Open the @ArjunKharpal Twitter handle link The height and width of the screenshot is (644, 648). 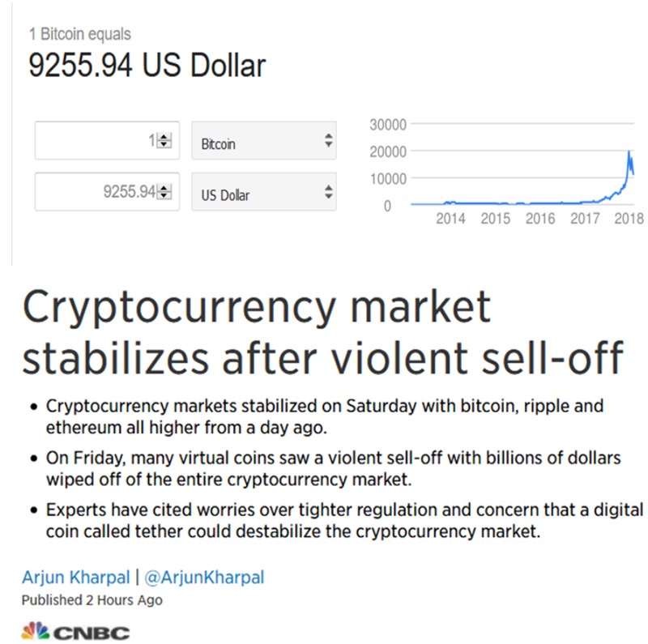(x=204, y=578)
